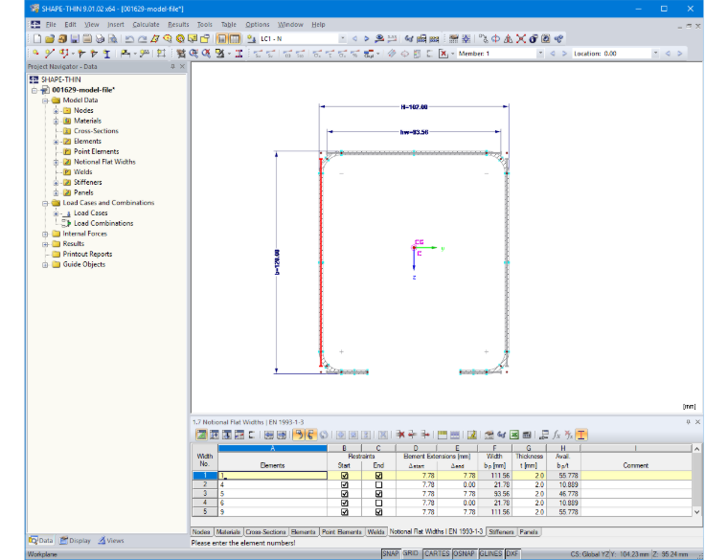Check End restraint for width 4
The image size is (728, 560).
click(x=378, y=503)
